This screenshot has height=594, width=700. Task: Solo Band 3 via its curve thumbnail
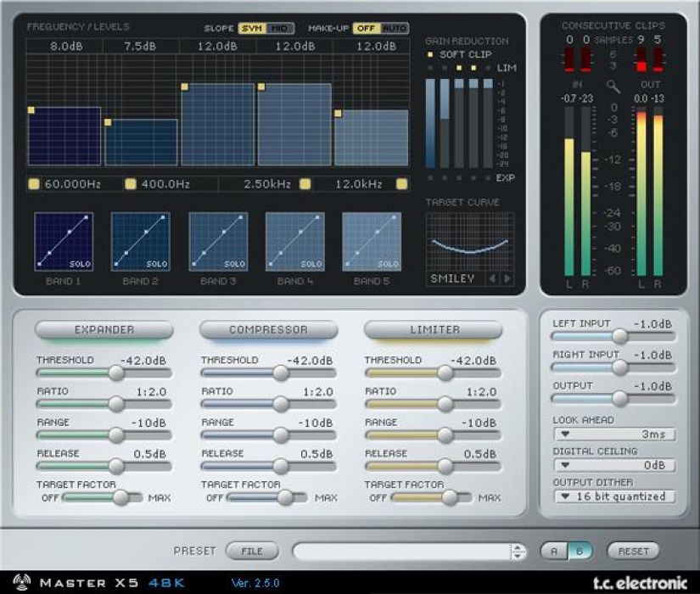pos(235,264)
